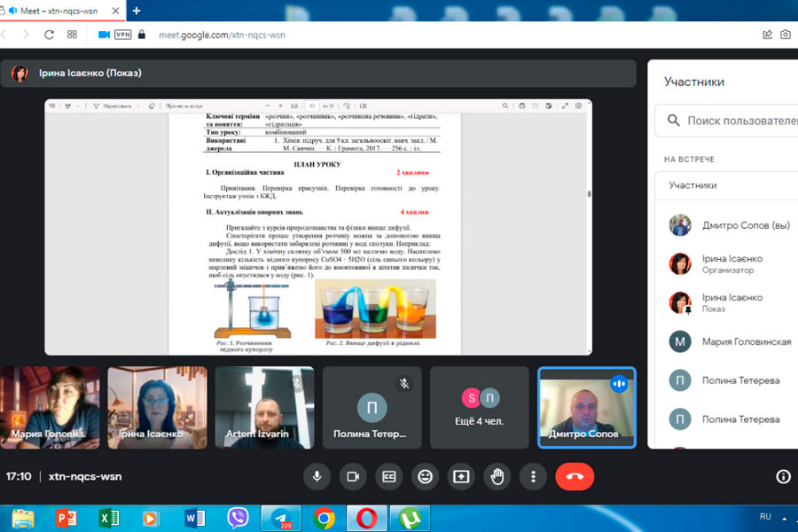Viewport: 798px width, 532px height.
Task: Toggle the camera button in Meet controls
Action: tap(353, 476)
